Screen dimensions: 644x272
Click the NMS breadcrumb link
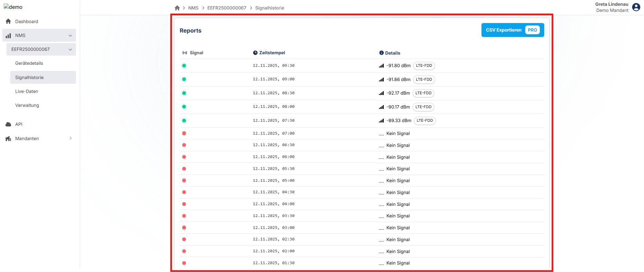click(193, 8)
